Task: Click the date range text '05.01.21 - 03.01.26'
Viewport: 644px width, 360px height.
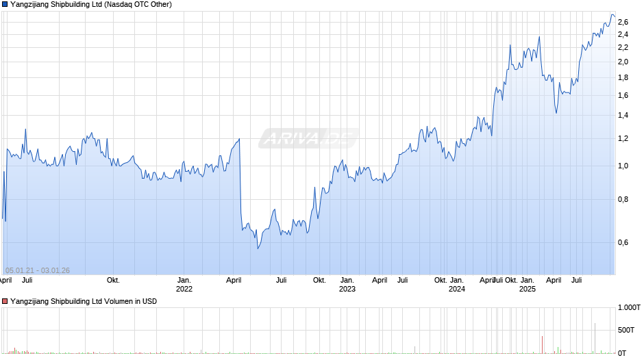Action: coord(38,270)
